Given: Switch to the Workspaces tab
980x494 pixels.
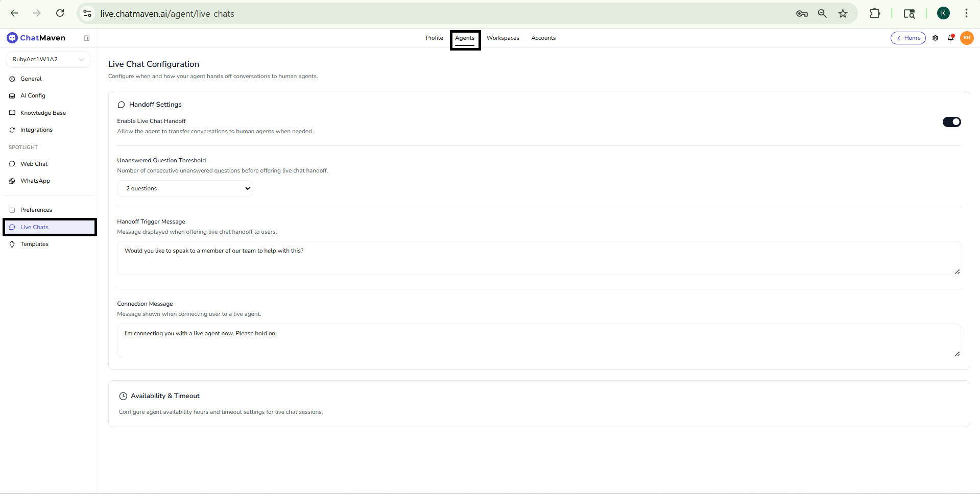Looking at the screenshot, I should pos(503,38).
